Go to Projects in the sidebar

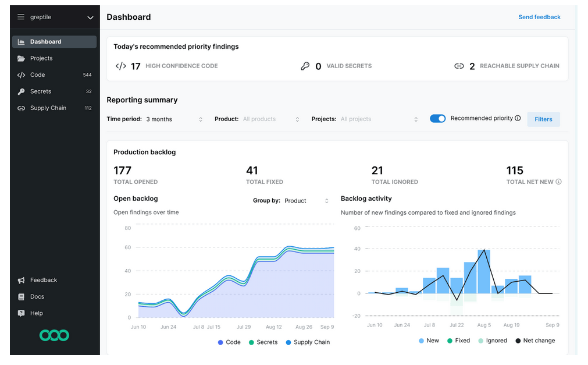[54, 58]
